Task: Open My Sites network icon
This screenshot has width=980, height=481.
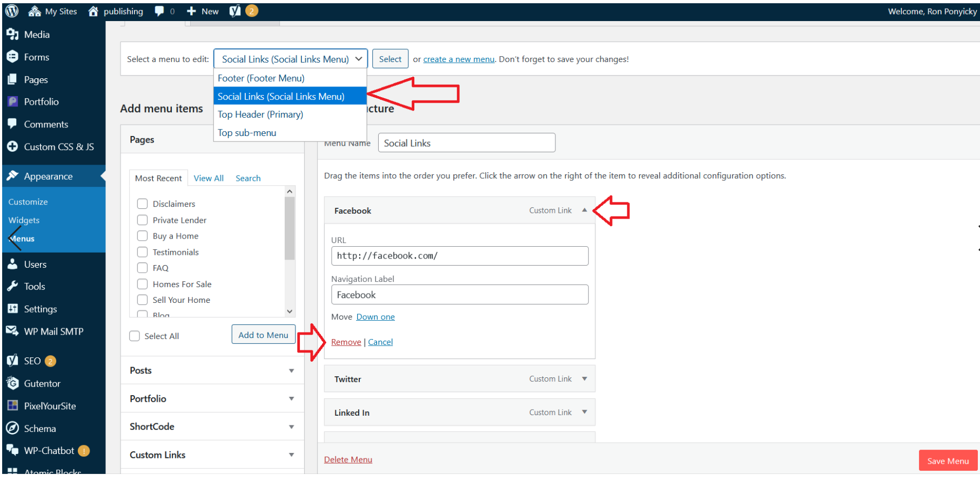Action: coord(35,11)
